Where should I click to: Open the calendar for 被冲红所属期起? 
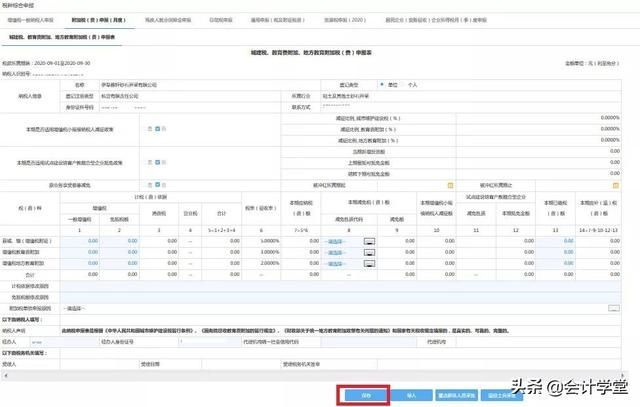click(x=450, y=185)
